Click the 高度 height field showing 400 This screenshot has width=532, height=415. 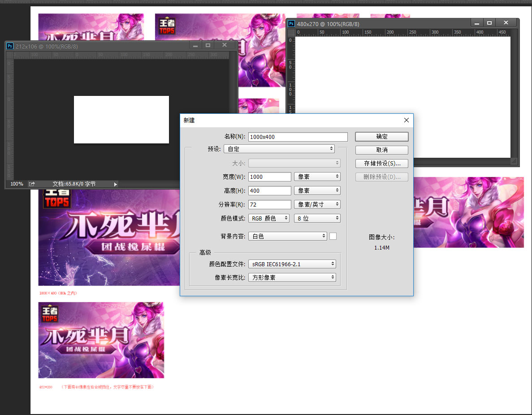pos(270,191)
